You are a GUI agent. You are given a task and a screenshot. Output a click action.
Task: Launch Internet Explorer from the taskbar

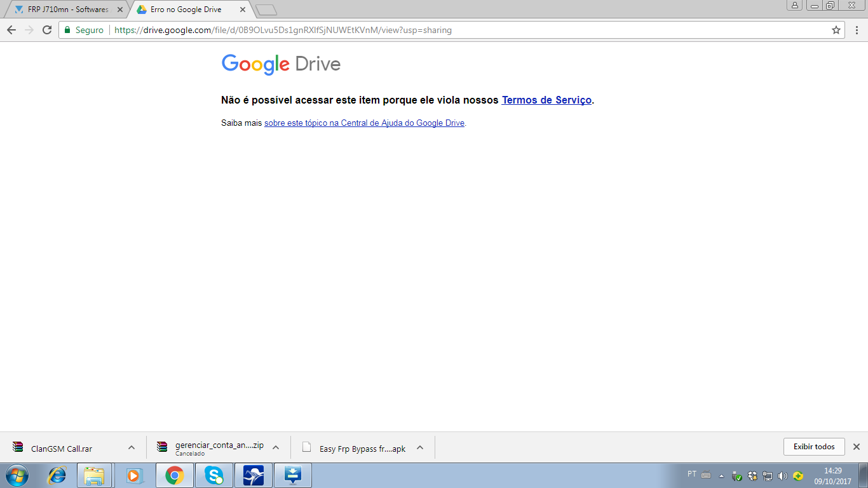click(57, 475)
